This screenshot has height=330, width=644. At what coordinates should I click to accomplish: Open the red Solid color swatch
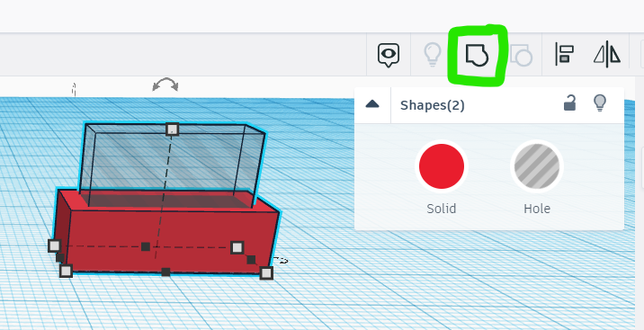point(442,166)
